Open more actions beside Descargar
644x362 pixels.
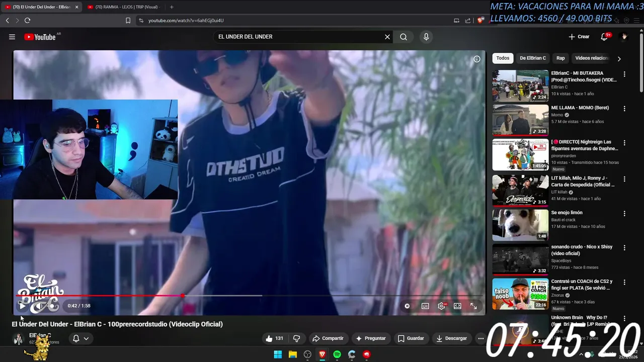click(x=481, y=338)
